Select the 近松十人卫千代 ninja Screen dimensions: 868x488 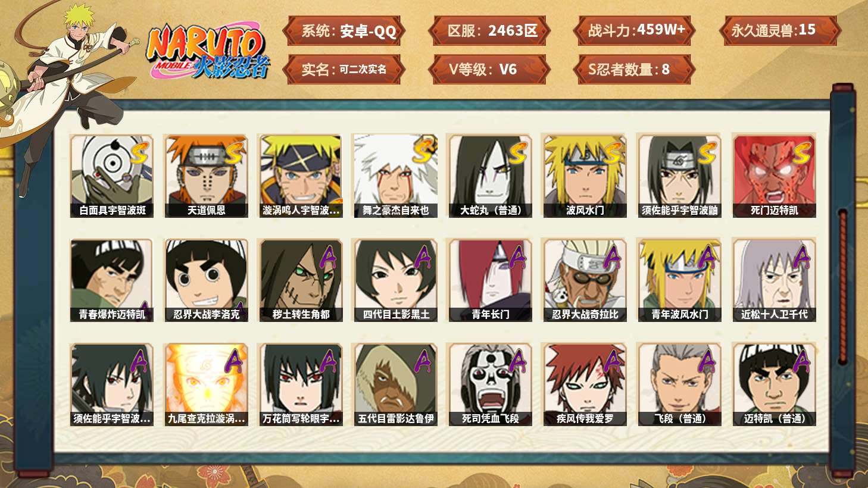tap(775, 281)
